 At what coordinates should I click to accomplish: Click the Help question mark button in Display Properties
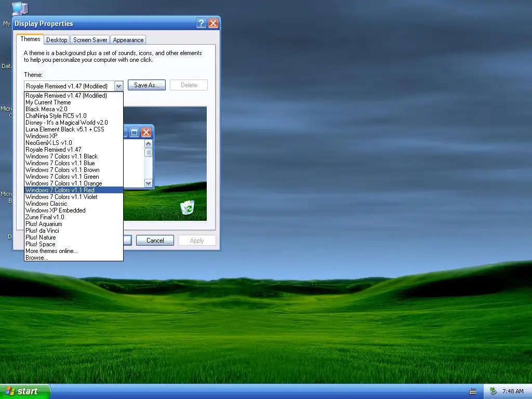(x=201, y=23)
